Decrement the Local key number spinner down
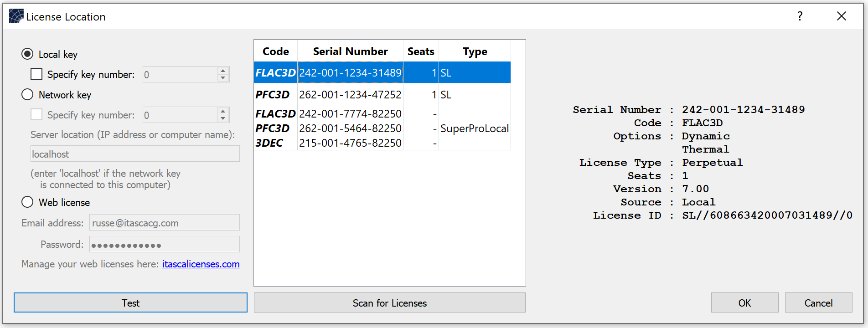 (x=222, y=78)
